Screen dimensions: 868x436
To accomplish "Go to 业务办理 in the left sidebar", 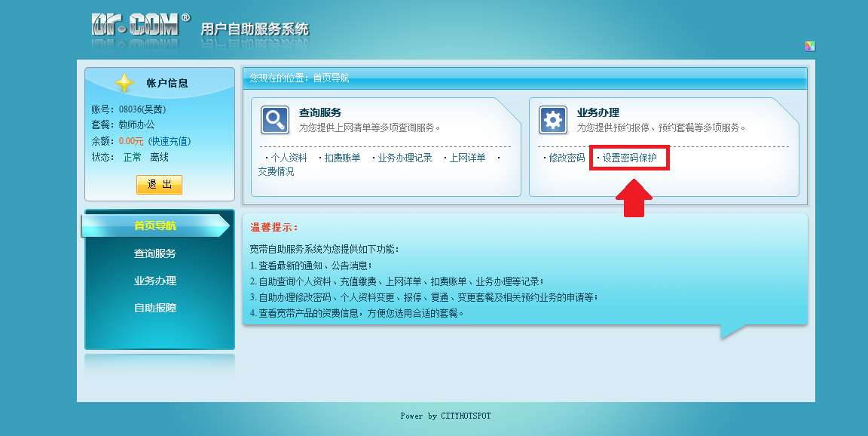I will click(x=155, y=281).
